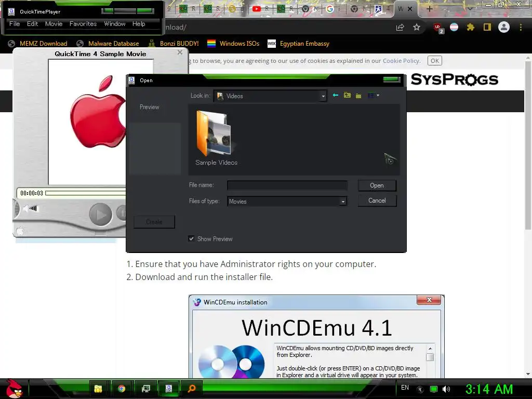Click the computer monitor taskbar icon
Viewport: 532px width, 399px height.
click(146, 389)
